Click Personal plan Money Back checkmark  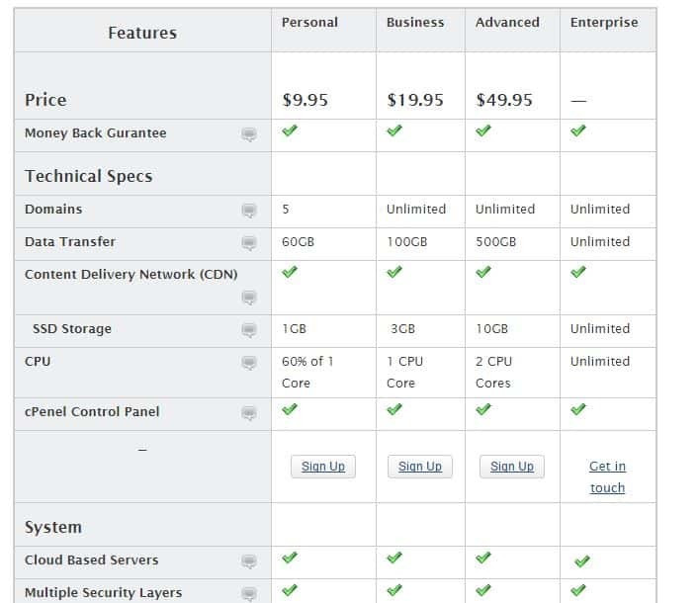click(290, 131)
